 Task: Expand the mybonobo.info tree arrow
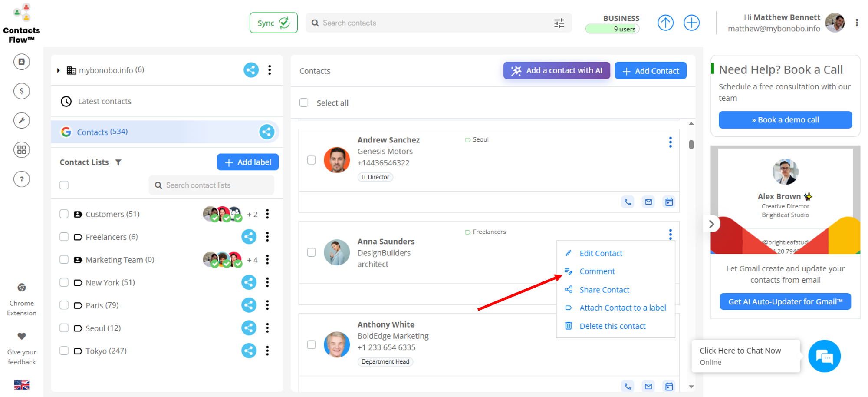click(x=59, y=70)
